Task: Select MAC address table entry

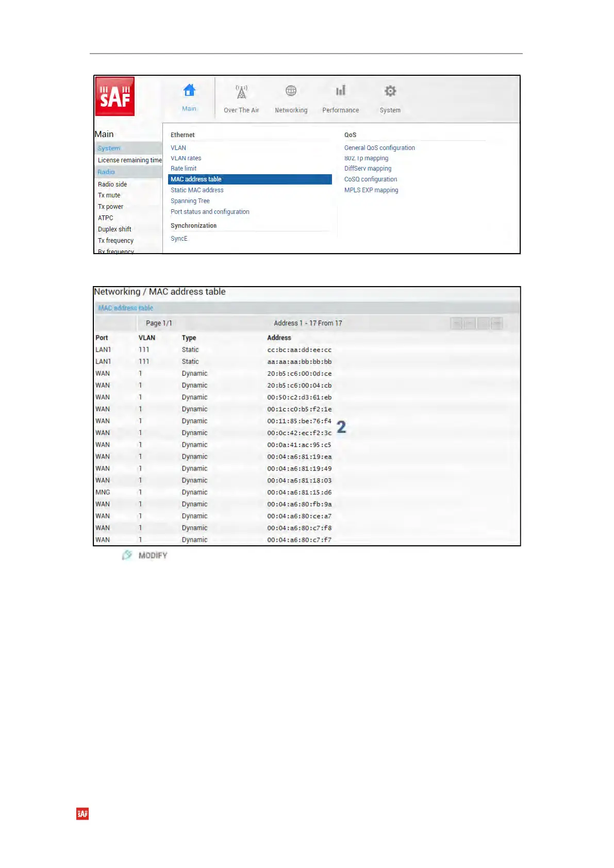Action: coord(250,179)
